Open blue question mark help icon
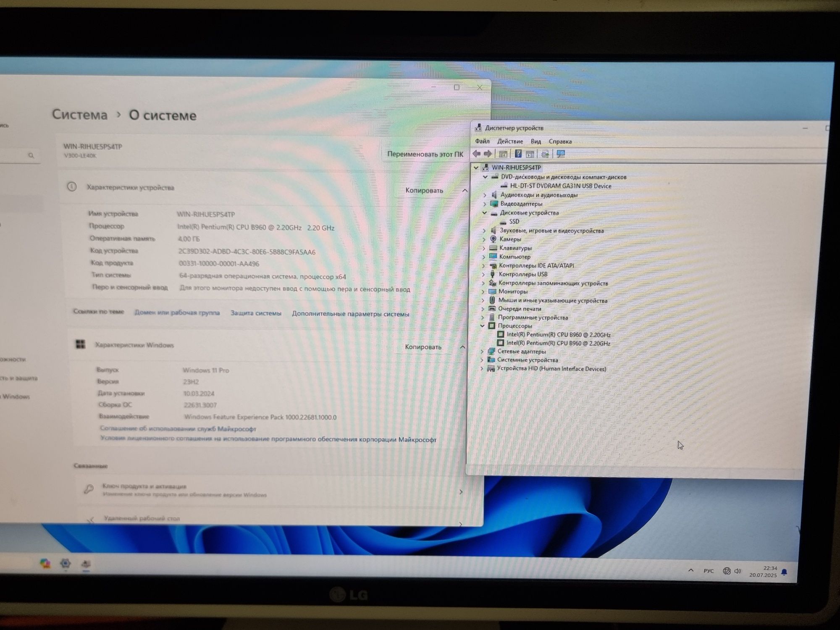 pyautogui.click(x=518, y=154)
